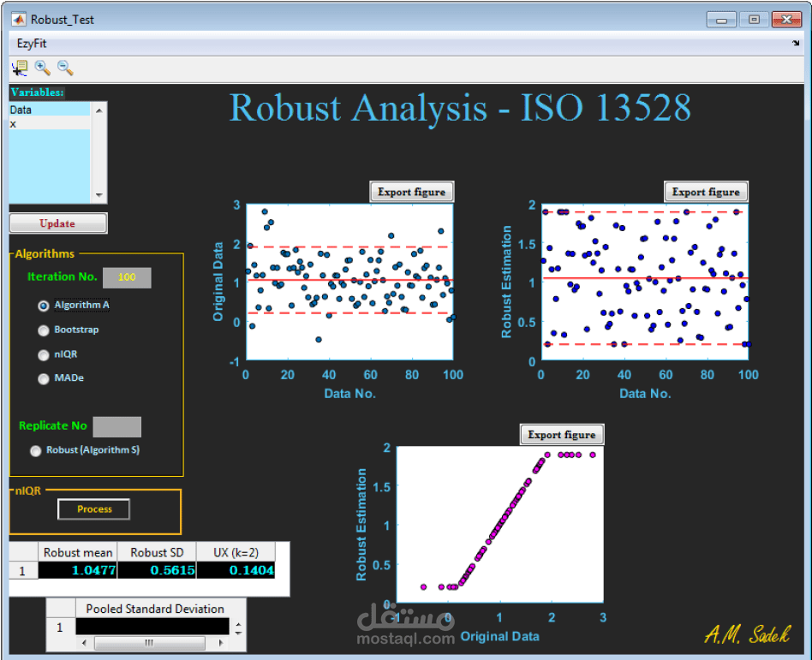
Task: Enable Robust (Algorithm S) option
Action: [35, 451]
